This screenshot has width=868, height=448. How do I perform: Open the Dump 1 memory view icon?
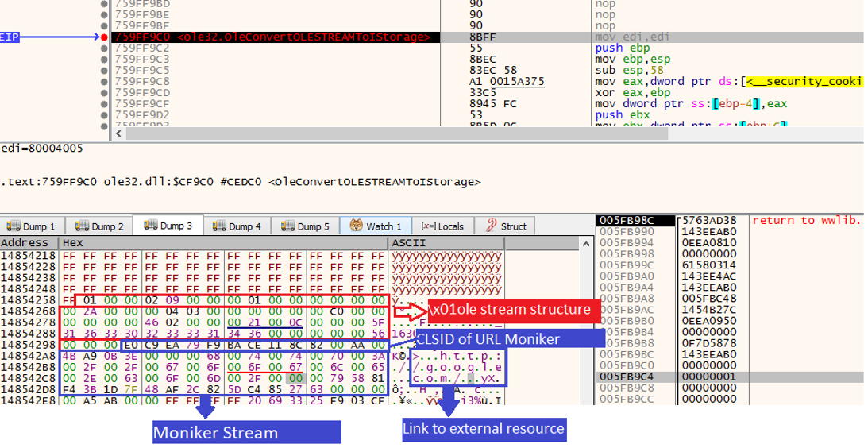point(12,226)
